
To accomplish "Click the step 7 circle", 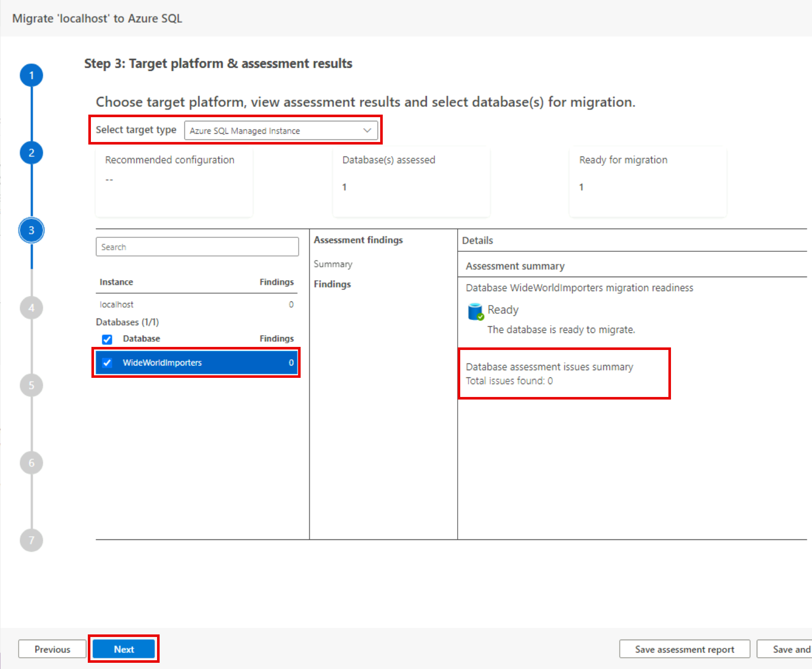I will tap(32, 540).
